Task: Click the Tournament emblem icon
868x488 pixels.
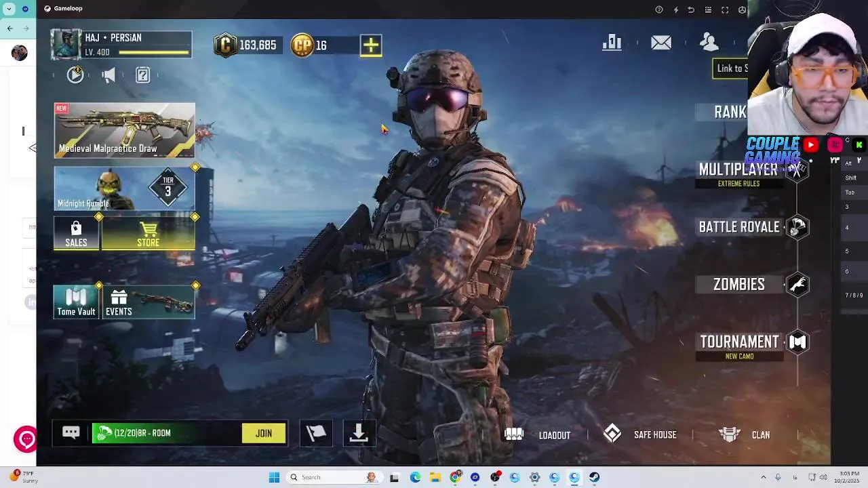Action: pos(797,342)
